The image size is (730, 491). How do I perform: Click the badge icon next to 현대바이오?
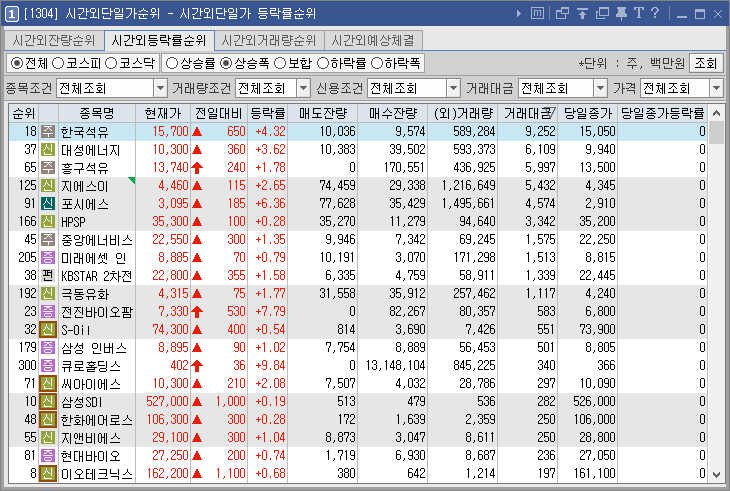coord(48,456)
